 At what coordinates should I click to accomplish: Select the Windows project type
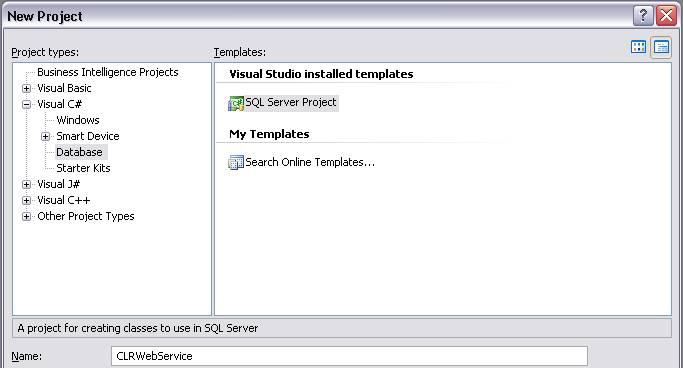point(78,120)
